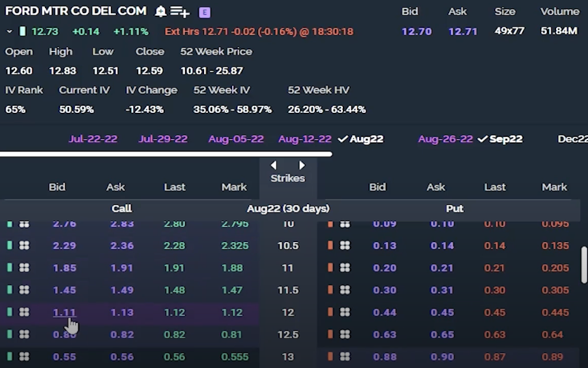Open put grid icon for strike 13
This screenshot has width=588, height=368.
coord(345,356)
